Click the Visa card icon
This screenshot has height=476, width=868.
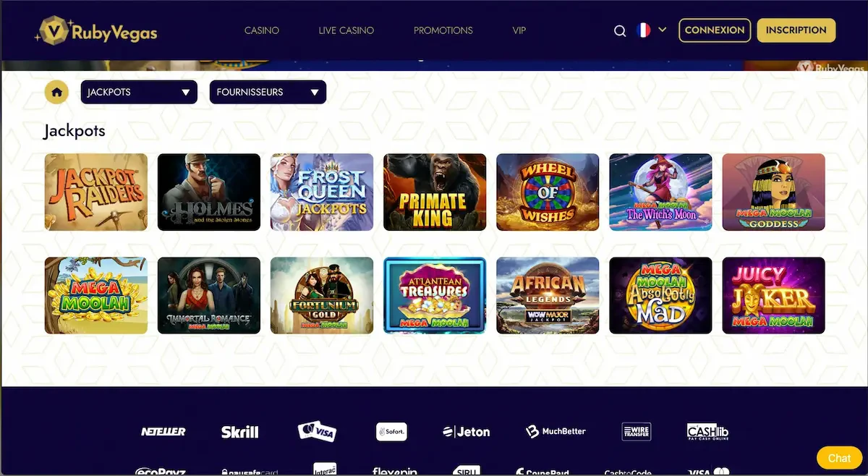point(317,432)
